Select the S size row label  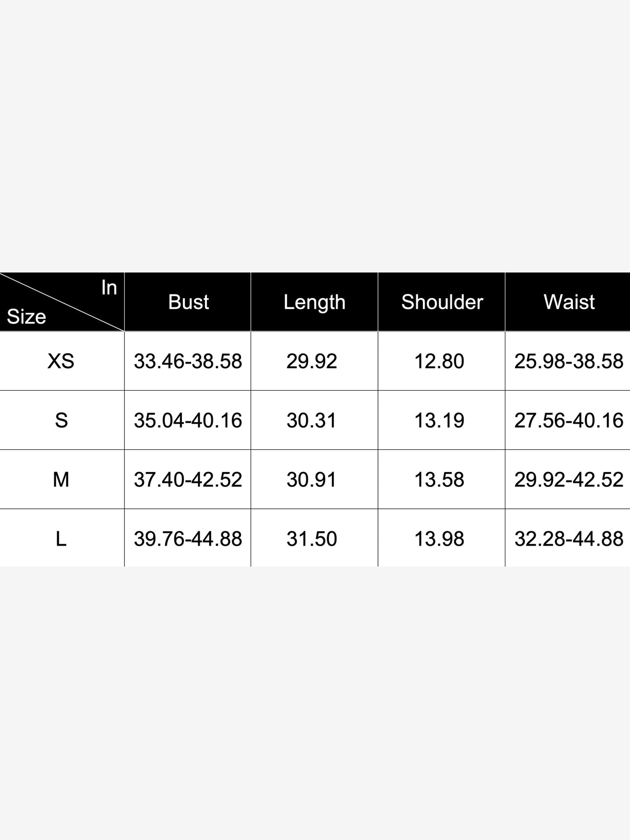coord(61,420)
